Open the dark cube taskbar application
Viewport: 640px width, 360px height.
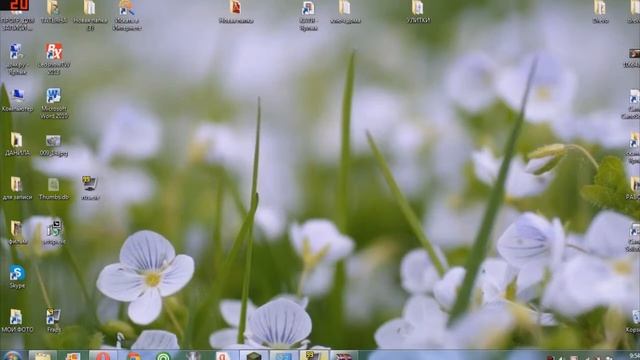tap(253, 356)
